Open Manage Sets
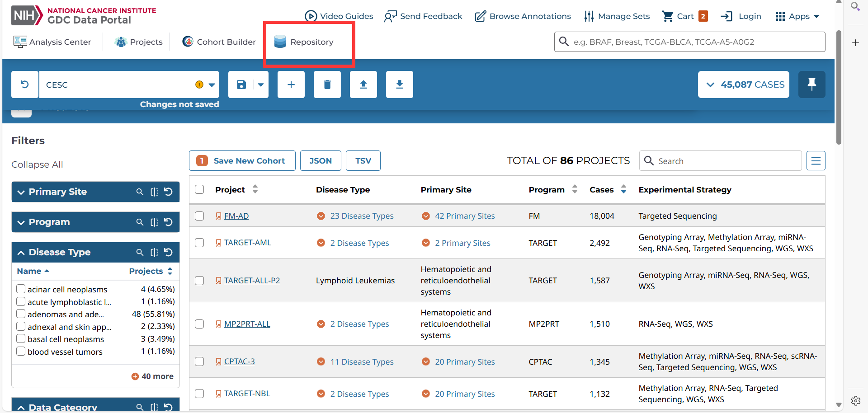Viewport: 868px width, 413px height. pos(617,16)
